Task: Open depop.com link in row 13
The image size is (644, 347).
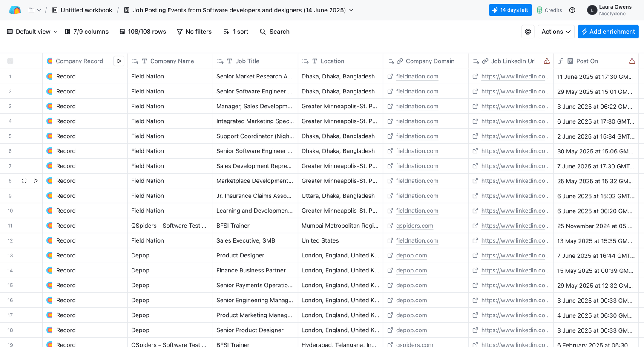Action: 411,255
